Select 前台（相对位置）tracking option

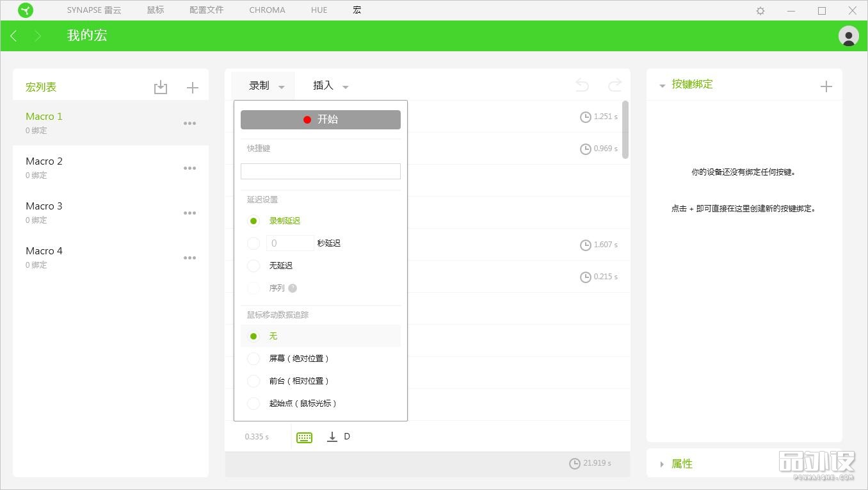point(253,381)
